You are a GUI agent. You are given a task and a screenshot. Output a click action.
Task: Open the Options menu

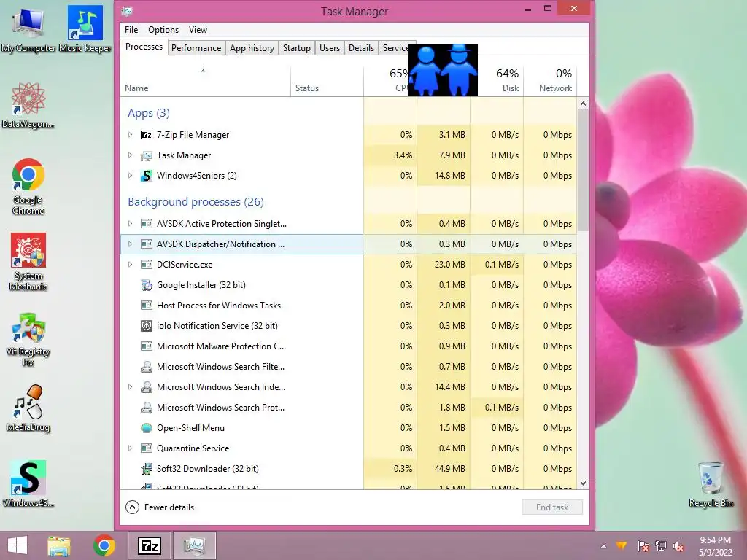pos(163,29)
